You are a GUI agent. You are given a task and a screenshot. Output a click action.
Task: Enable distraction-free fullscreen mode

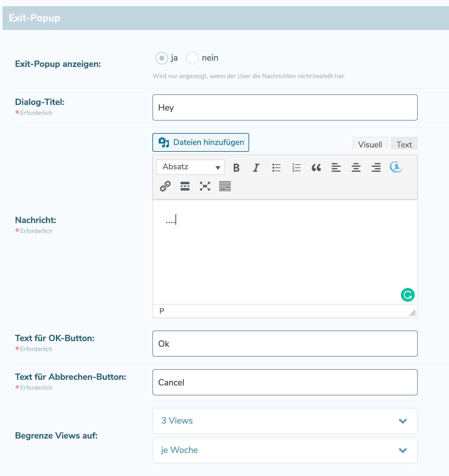tap(205, 186)
